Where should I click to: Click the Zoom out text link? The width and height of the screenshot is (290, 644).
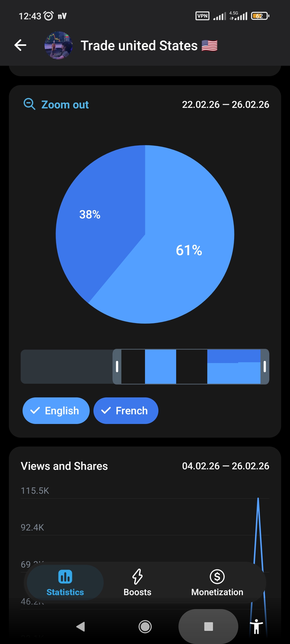pyautogui.click(x=65, y=105)
